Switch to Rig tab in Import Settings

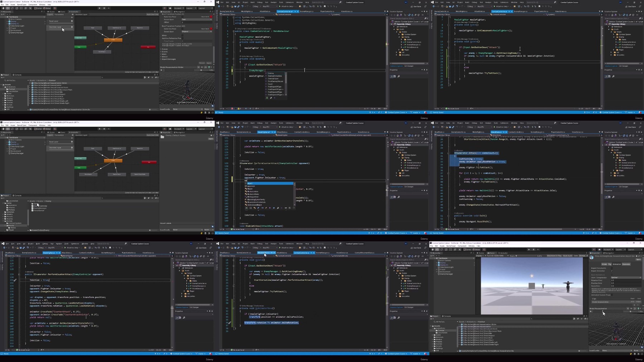610,264
